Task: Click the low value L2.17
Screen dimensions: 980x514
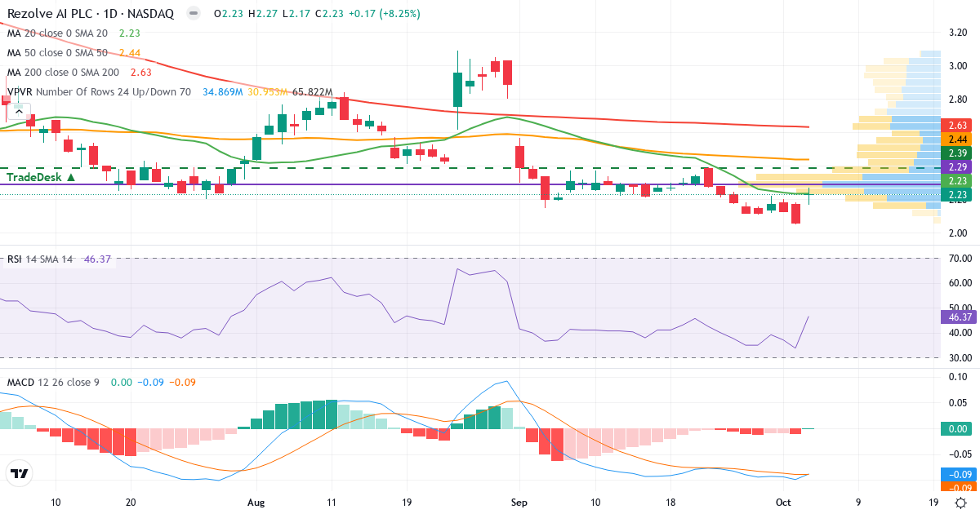Action: [x=295, y=14]
